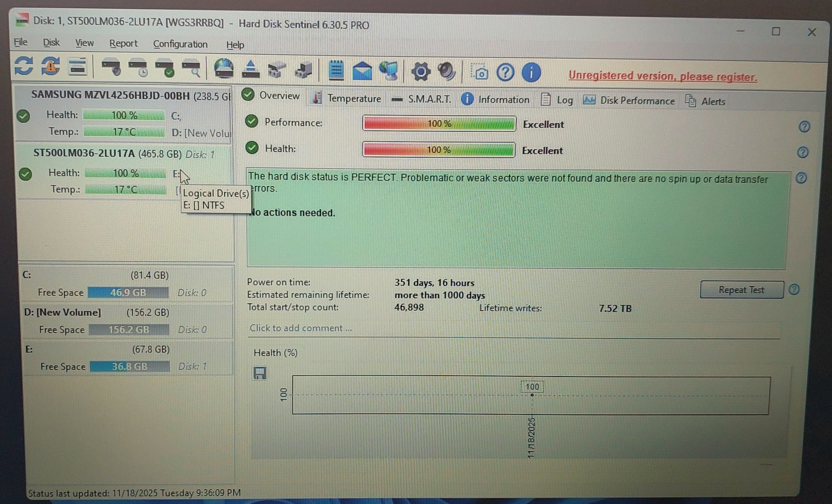Click the disk surface test magnifier icon
This screenshot has width=832, height=504.
pos(191,68)
